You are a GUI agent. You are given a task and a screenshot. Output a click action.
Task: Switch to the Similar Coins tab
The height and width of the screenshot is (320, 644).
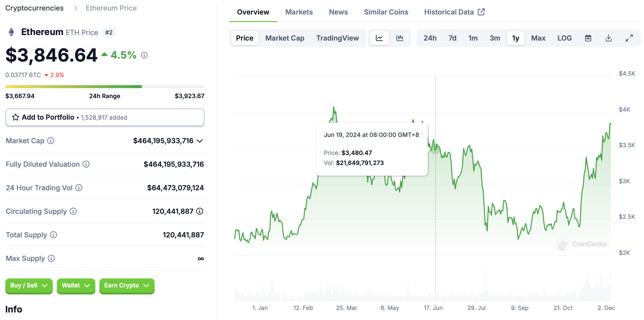[386, 12]
